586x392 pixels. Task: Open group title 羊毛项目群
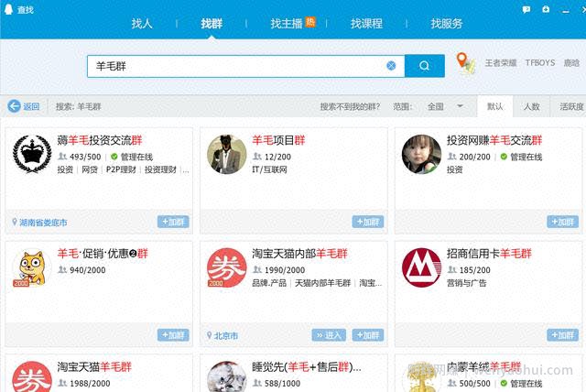pyautogui.click(x=278, y=140)
